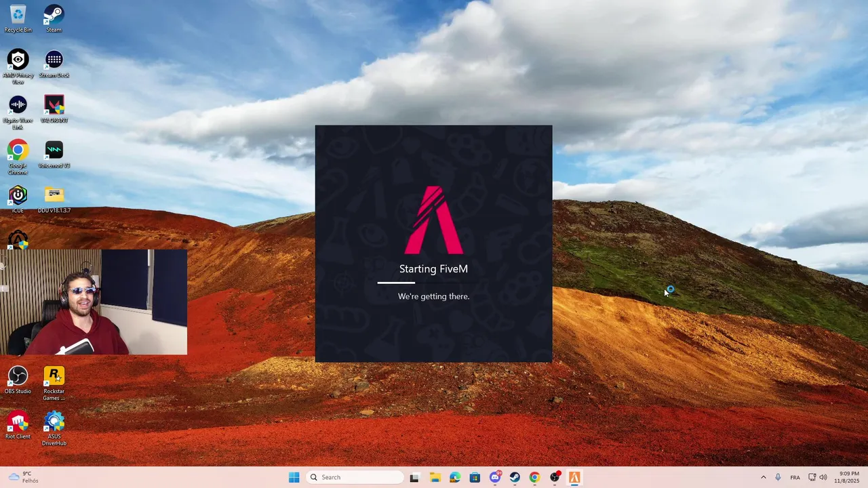868x488 pixels.
Task: Select the Google Chrome desktop shortcut
Action: tap(18, 157)
